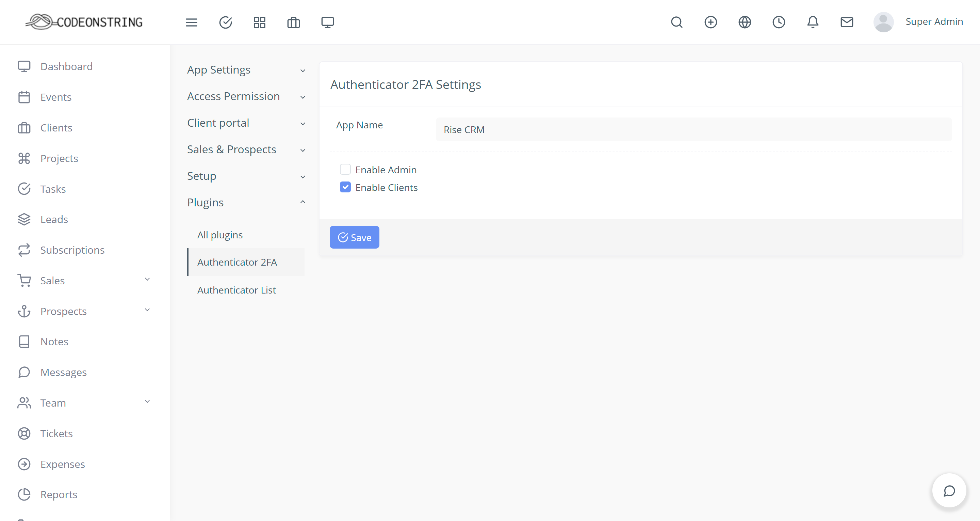Click the Reports pie chart icon in sidebar
980x521 pixels.
[24, 494]
